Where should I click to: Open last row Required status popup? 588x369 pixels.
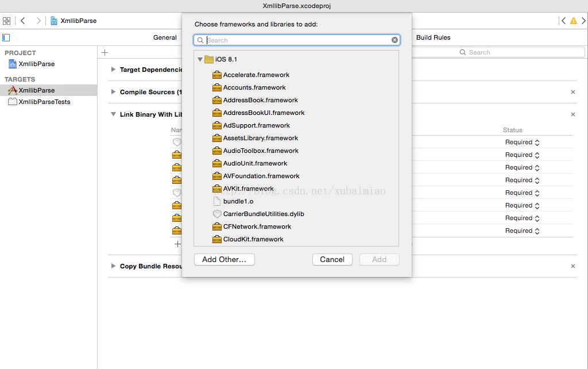click(522, 231)
